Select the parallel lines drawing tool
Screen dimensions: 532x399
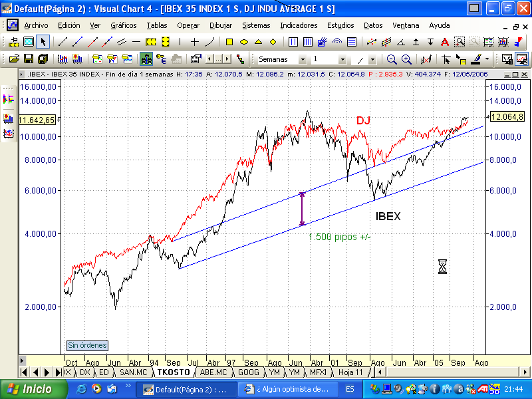point(122,42)
